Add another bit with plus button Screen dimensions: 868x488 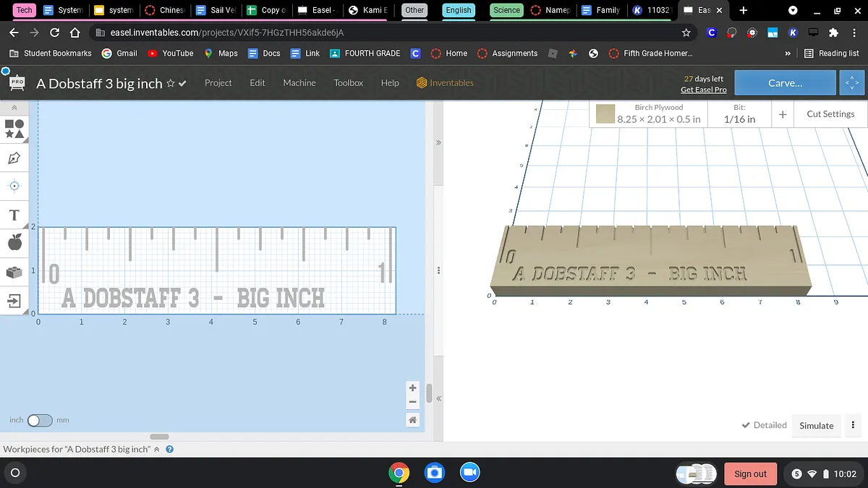click(783, 114)
